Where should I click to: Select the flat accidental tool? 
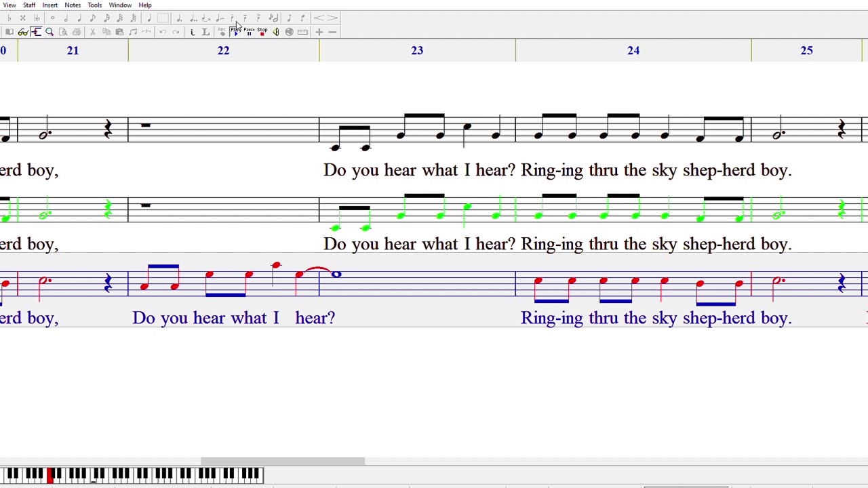[9, 18]
